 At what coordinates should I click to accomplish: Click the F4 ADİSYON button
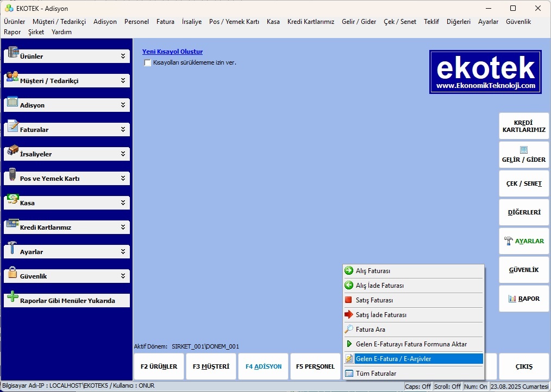(263, 366)
